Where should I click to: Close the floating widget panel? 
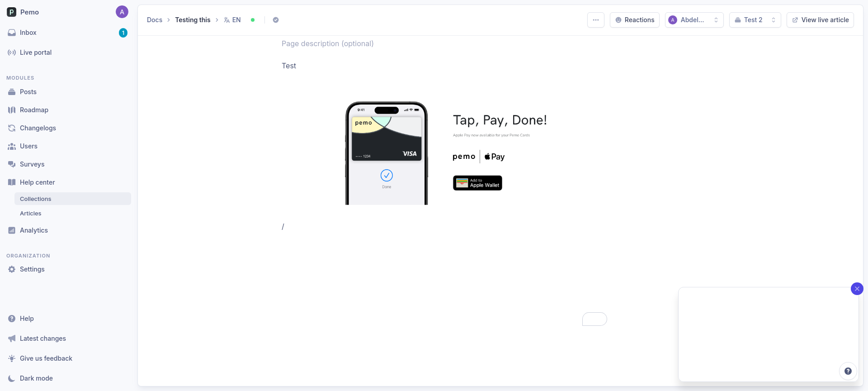[x=857, y=289]
